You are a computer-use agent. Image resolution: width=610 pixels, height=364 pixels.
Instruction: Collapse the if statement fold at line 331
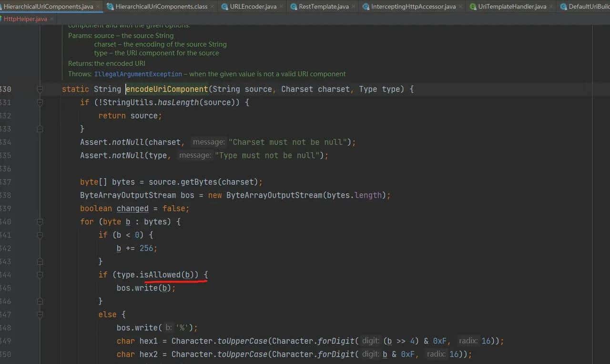pos(40,102)
